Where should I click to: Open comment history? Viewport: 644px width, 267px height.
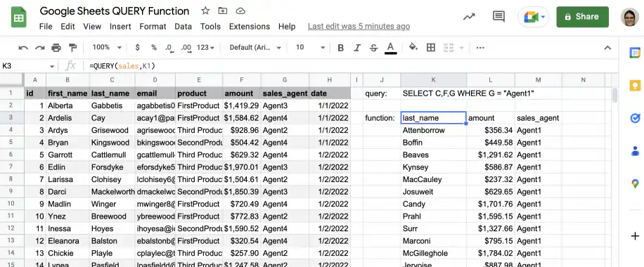point(498,17)
